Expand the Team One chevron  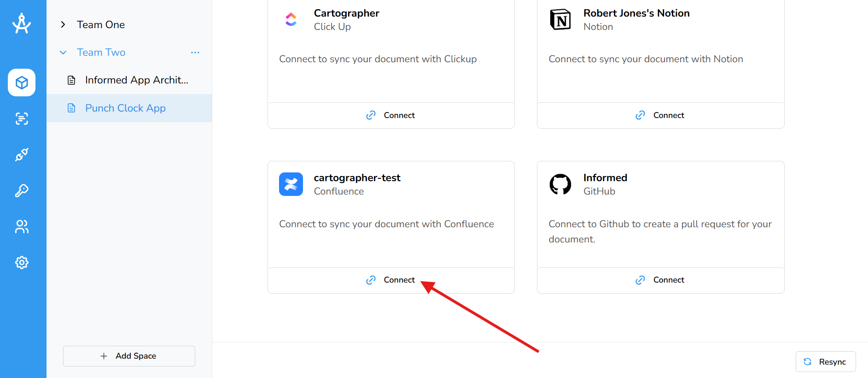(x=63, y=24)
